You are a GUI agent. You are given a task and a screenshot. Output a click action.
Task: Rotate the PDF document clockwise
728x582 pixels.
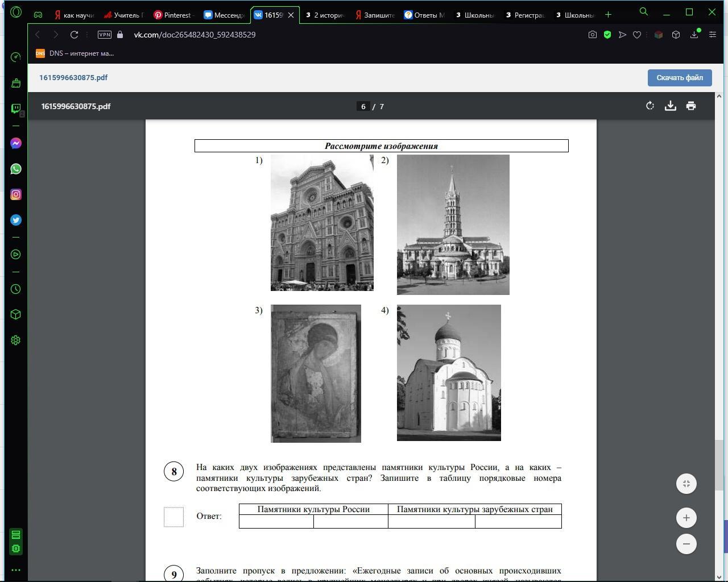coord(650,106)
